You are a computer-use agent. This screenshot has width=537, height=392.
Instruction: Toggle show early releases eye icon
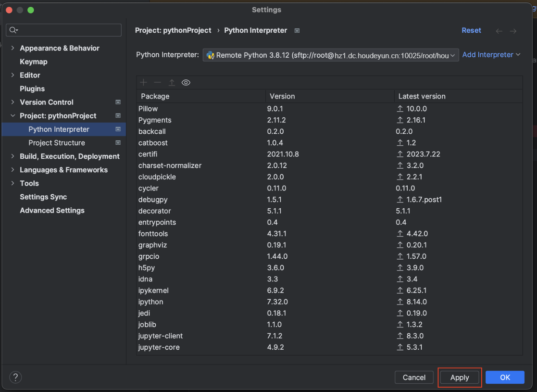pyautogui.click(x=186, y=83)
